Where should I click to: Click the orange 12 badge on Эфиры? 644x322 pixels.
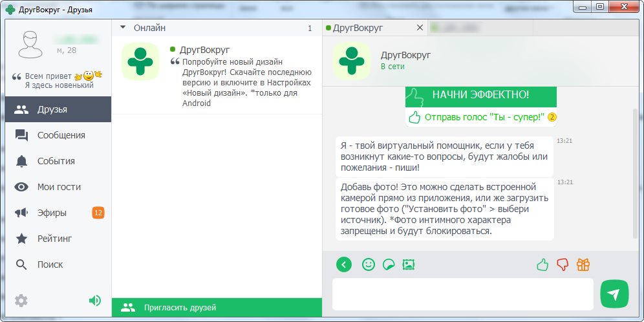click(x=98, y=213)
